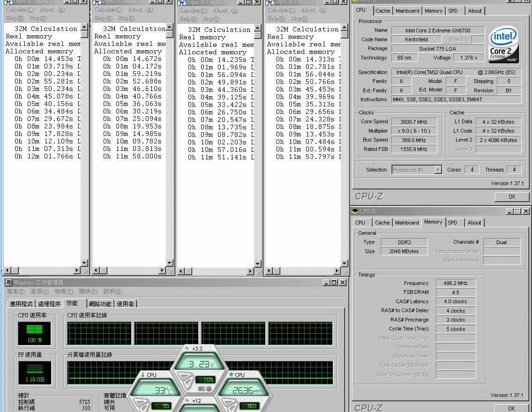Switch to 網路功能 tab in Task Manager
Image resolution: width=532 pixels, height=412 pixels.
coord(100,304)
